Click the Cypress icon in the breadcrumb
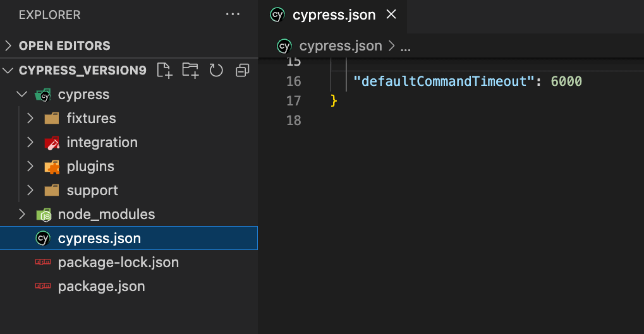Viewport: 644px width, 334px height. pos(284,46)
